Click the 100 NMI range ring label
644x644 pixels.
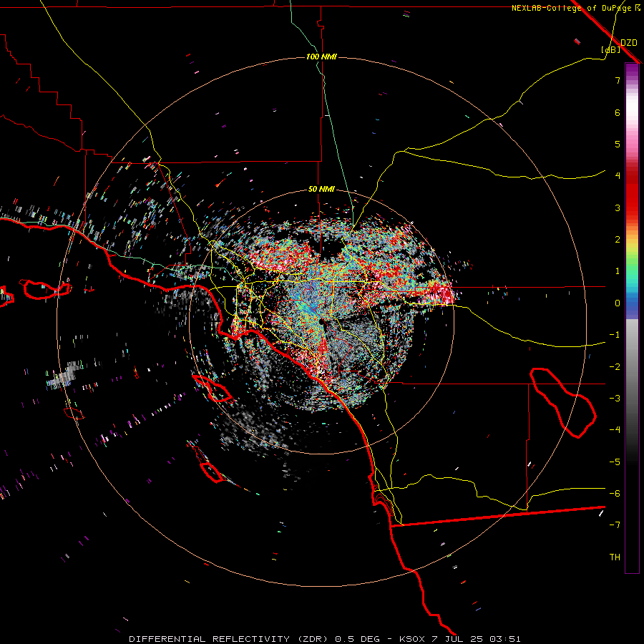321,57
